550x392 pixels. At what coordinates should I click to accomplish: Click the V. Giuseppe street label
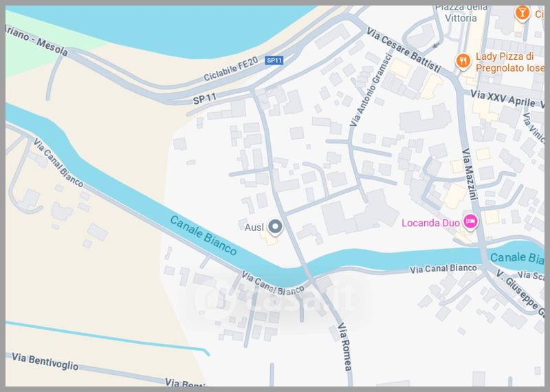pyautogui.click(x=520, y=294)
